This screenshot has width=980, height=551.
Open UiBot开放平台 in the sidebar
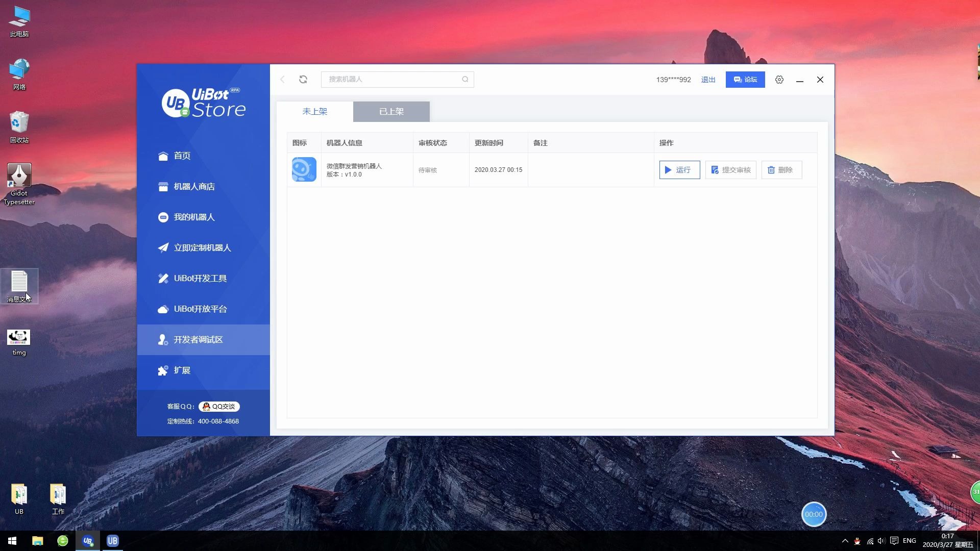[x=200, y=309]
